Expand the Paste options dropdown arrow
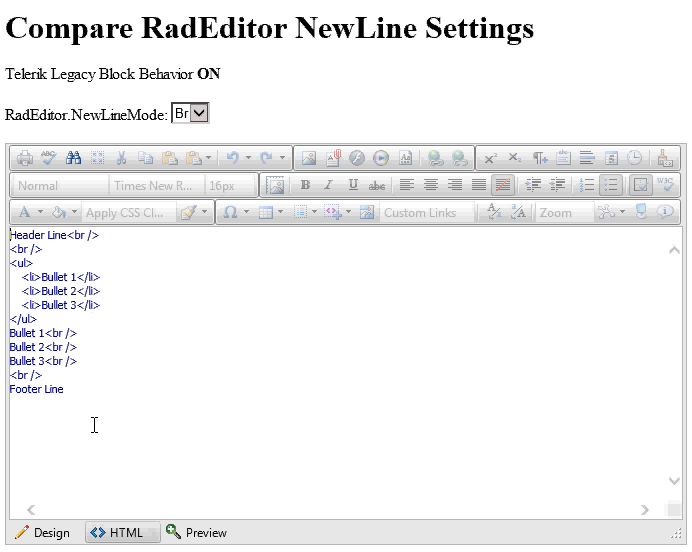This screenshot has width=692, height=552. point(208,158)
